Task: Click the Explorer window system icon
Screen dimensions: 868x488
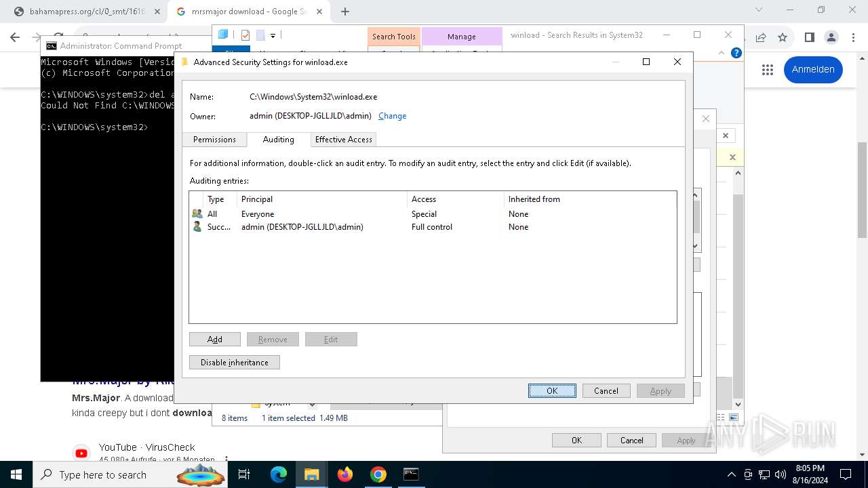Action: click(223, 35)
